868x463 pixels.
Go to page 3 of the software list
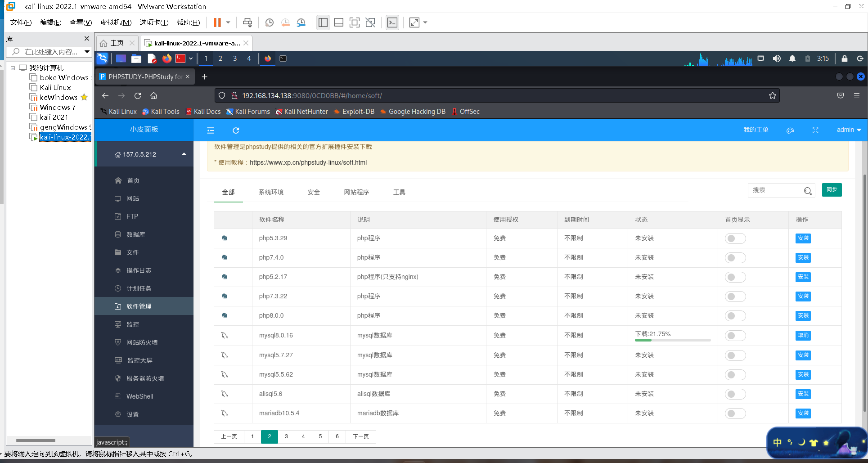pos(286,436)
